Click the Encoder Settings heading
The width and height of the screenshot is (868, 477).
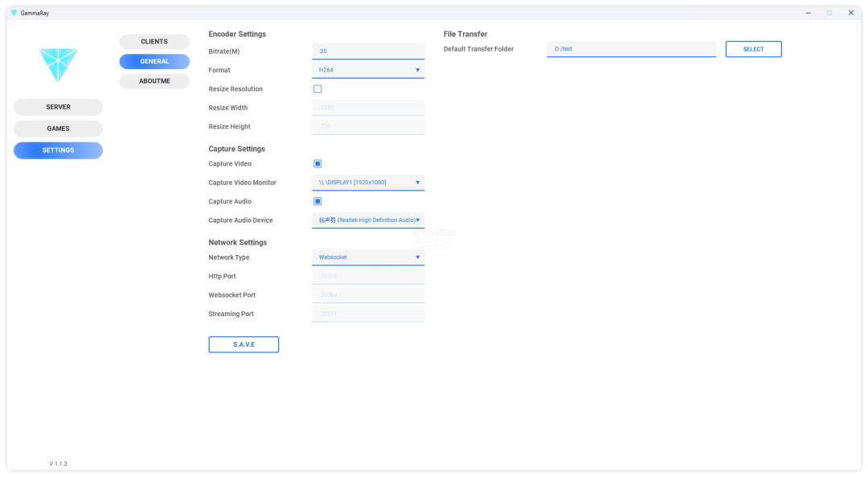237,34
